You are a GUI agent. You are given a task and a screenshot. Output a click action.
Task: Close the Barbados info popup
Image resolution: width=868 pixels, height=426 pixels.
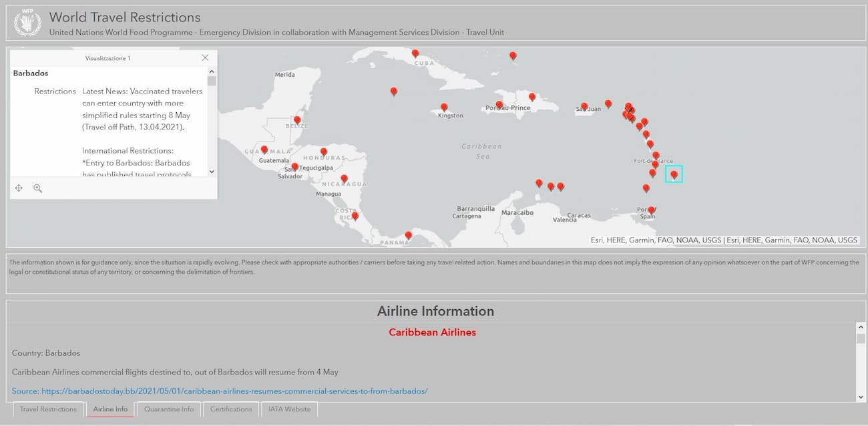click(x=205, y=58)
